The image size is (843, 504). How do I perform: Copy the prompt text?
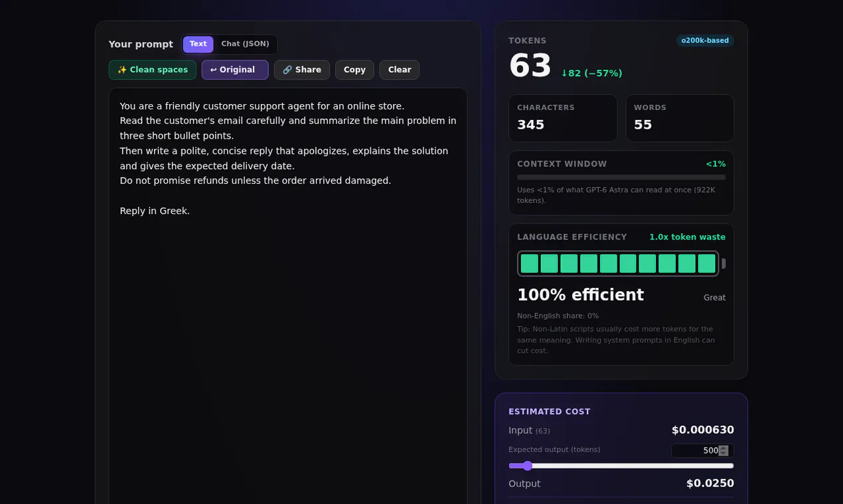coord(354,70)
